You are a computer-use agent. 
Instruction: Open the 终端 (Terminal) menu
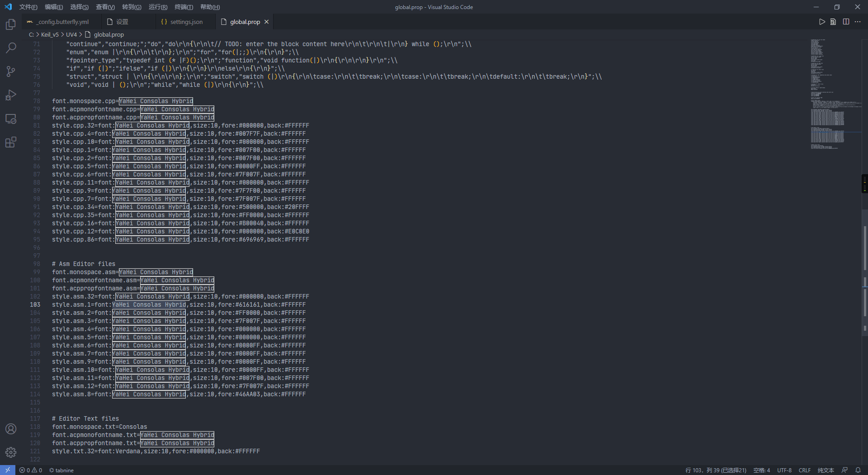184,7
